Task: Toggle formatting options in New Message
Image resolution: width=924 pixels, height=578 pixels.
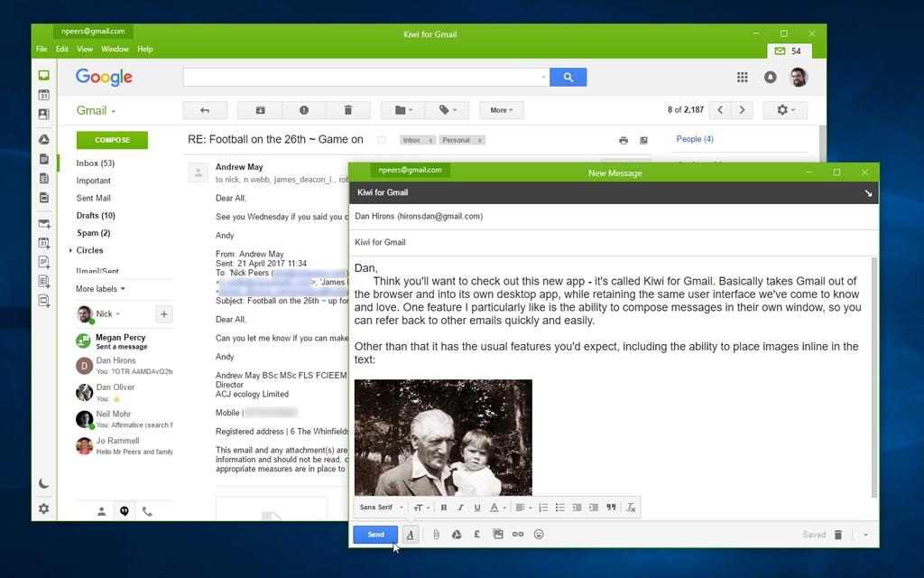Action: pyautogui.click(x=411, y=535)
